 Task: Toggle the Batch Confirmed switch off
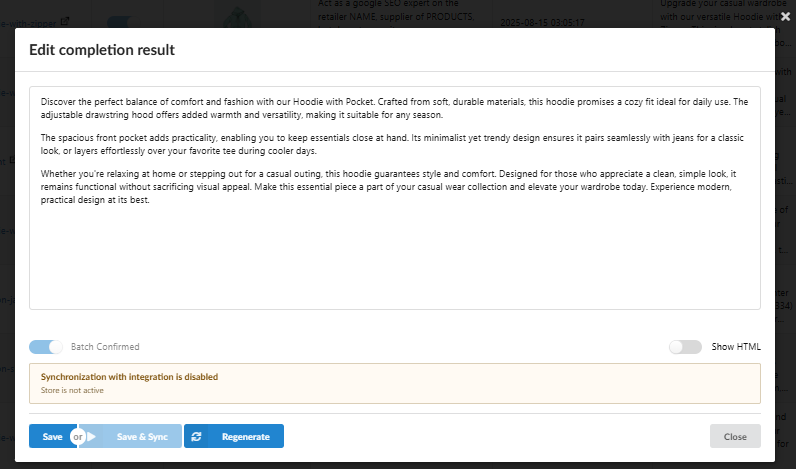point(46,347)
